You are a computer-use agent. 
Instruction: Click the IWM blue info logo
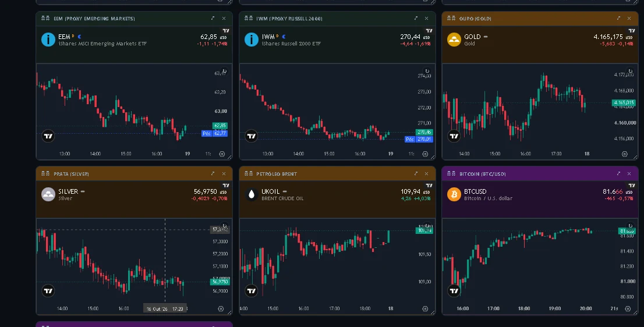coord(252,40)
